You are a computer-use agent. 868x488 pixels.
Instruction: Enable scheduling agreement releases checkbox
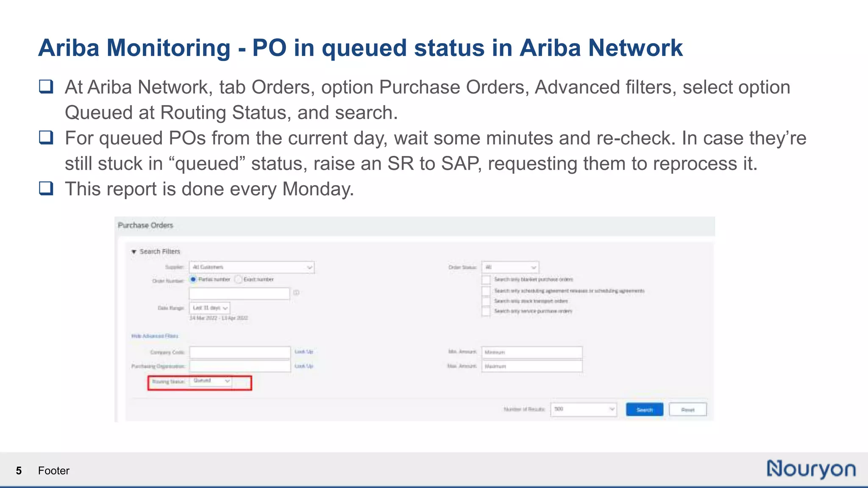click(486, 291)
